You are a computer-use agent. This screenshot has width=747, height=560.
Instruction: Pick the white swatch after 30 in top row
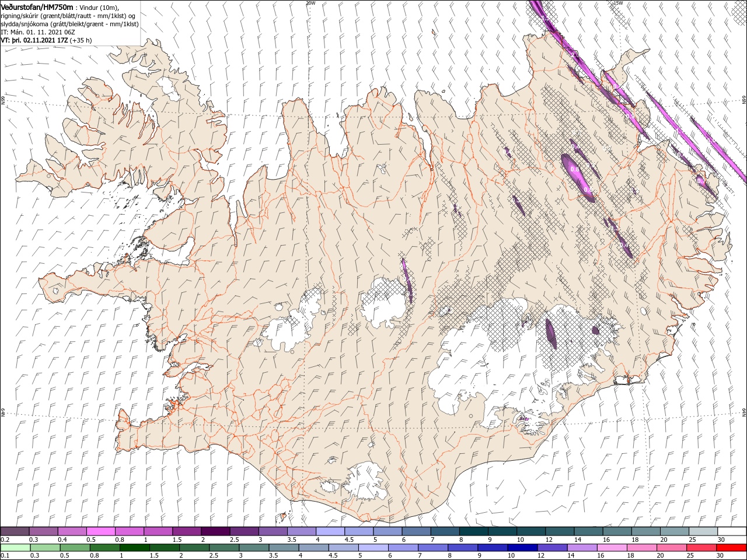pos(732,531)
